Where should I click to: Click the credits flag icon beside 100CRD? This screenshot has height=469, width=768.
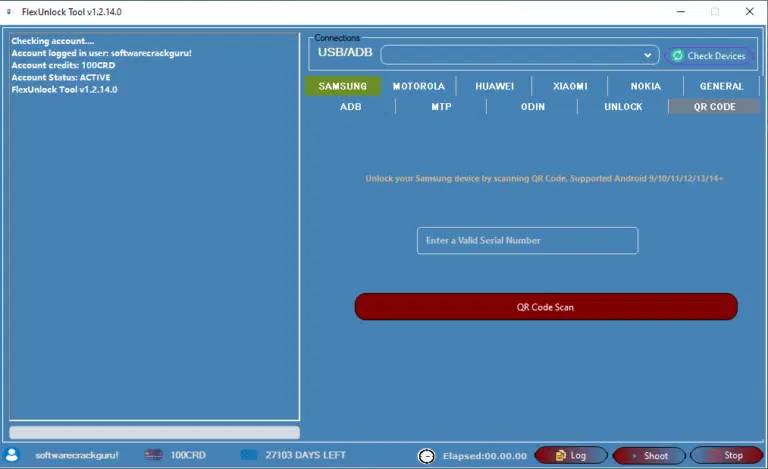point(153,455)
